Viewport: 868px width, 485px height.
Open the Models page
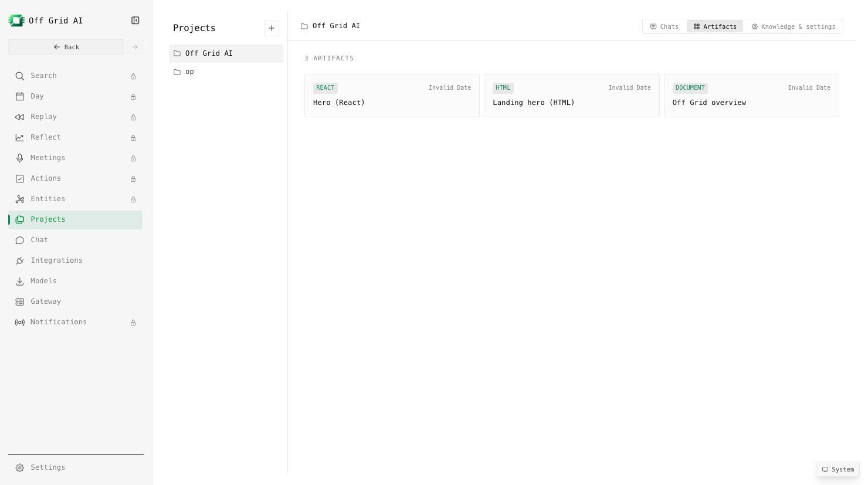pyautogui.click(x=75, y=281)
